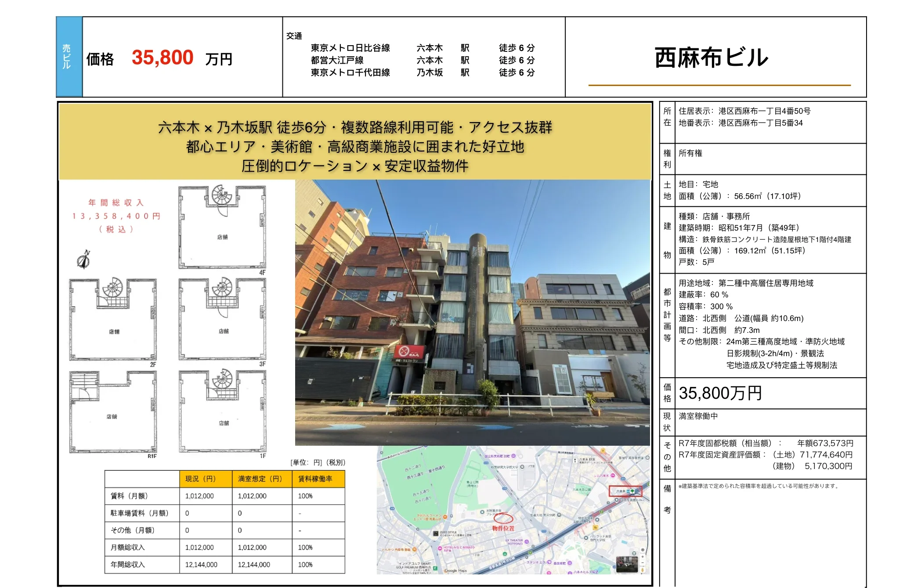Click the 年額673,573円 tax amount
Screen dimensions: 903x588
point(825,444)
